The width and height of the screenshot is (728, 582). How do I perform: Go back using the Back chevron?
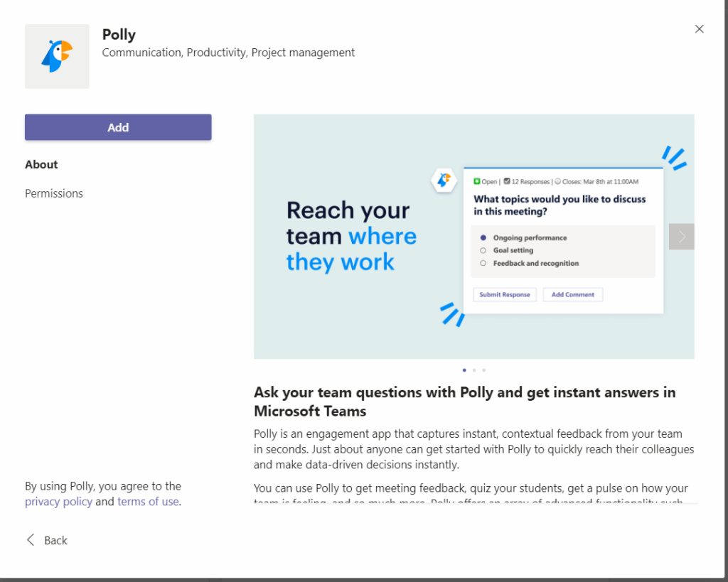click(31, 540)
